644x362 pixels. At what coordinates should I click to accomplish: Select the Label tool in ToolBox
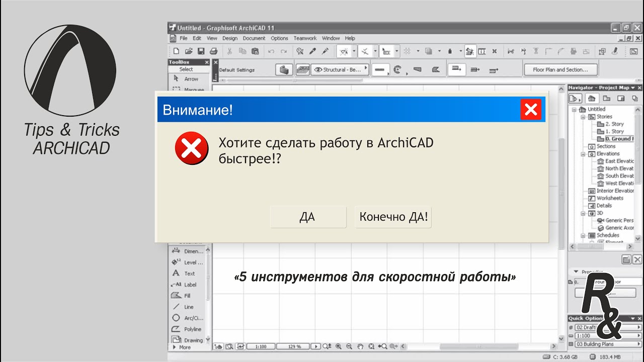[x=185, y=285]
